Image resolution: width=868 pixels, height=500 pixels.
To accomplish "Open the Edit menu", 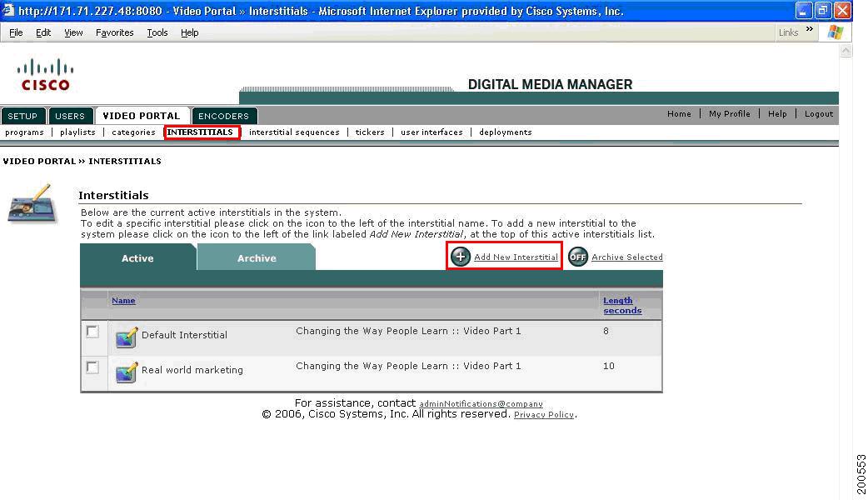I will (x=43, y=32).
